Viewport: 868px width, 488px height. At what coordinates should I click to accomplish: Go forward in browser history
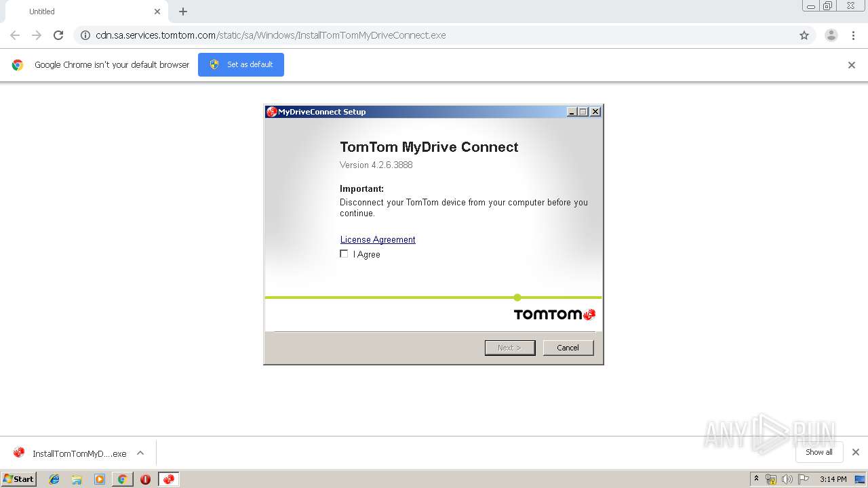[37, 35]
